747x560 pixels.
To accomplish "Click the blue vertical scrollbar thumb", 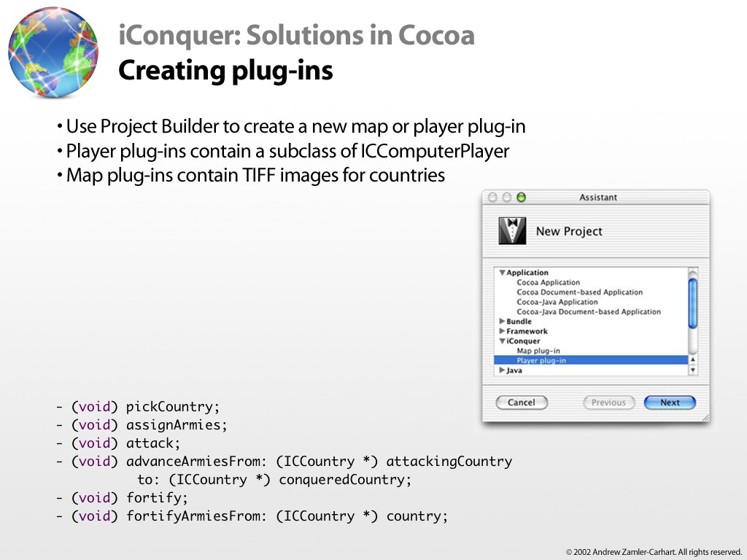I will (x=693, y=303).
